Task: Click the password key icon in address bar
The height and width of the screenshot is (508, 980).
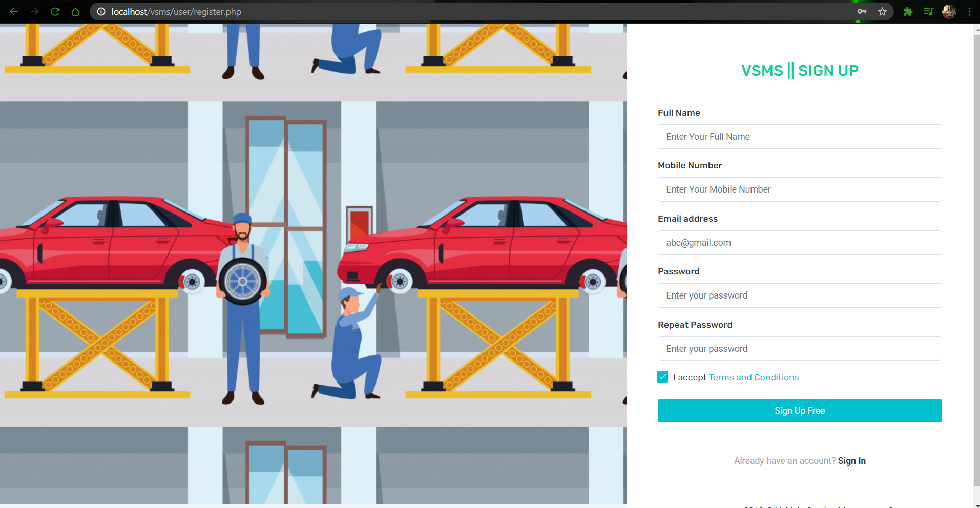Action: coord(862,11)
